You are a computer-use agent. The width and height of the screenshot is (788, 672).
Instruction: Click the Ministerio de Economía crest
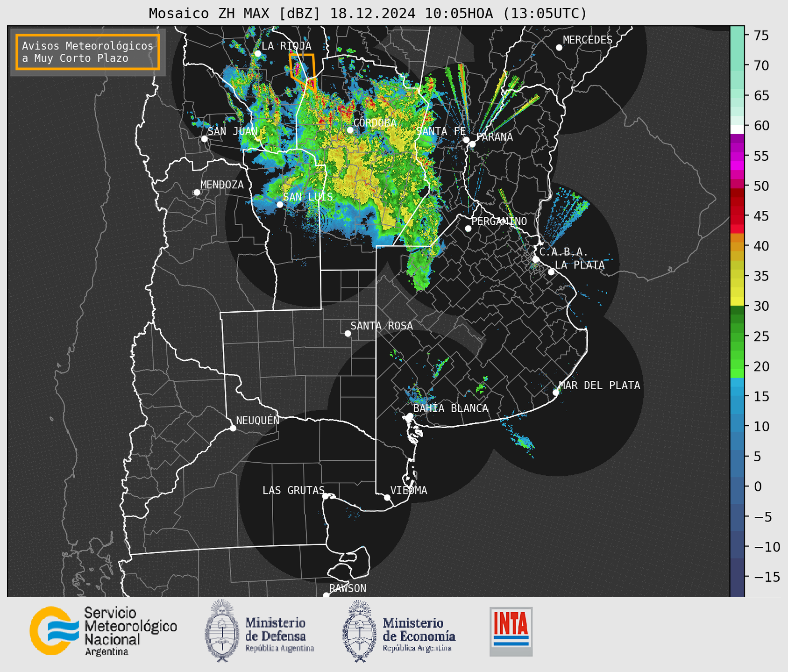(x=360, y=630)
